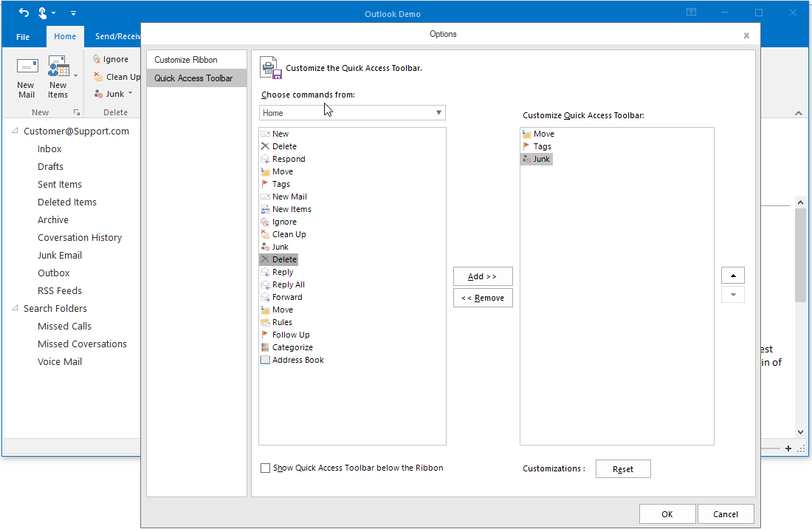Screen dimensions: 812x529
Task: Select Follow Up command in list
Action: click(x=290, y=335)
